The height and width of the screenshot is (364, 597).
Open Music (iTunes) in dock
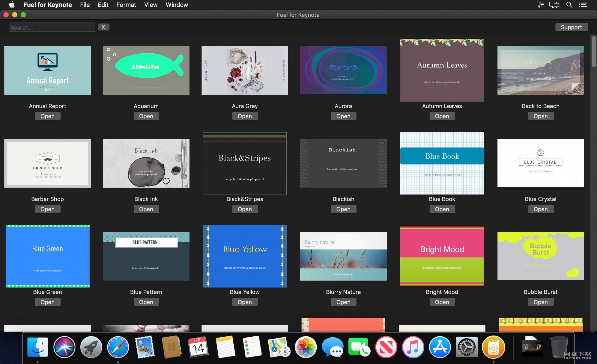[x=413, y=347]
